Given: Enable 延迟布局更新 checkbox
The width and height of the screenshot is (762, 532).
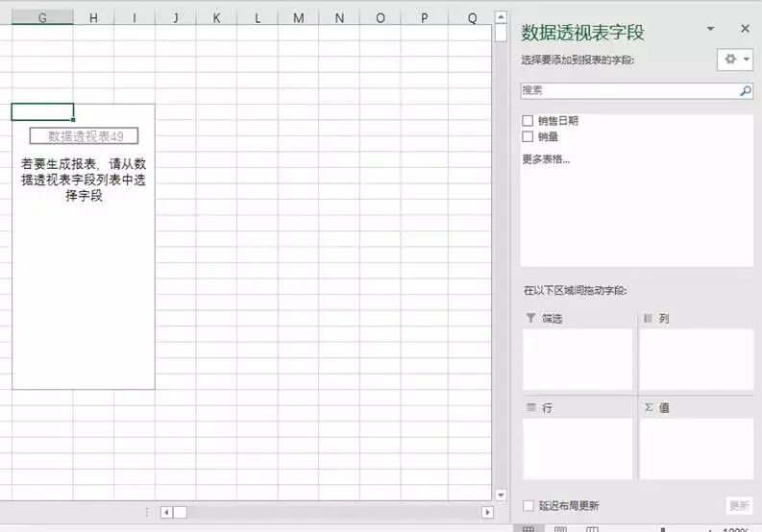Looking at the screenshot, I should tap(528, 505).
